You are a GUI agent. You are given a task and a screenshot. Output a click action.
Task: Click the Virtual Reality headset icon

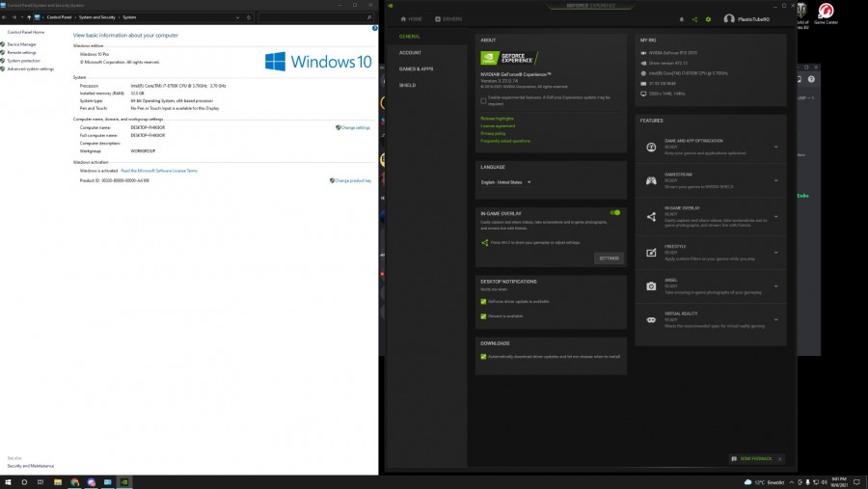[x=651, y=319]
